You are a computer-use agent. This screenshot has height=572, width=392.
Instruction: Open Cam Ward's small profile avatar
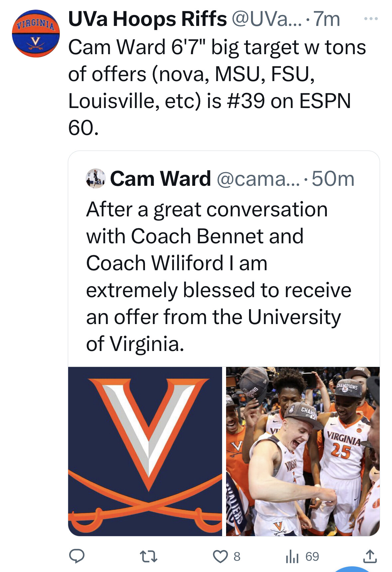pos(96,178)
